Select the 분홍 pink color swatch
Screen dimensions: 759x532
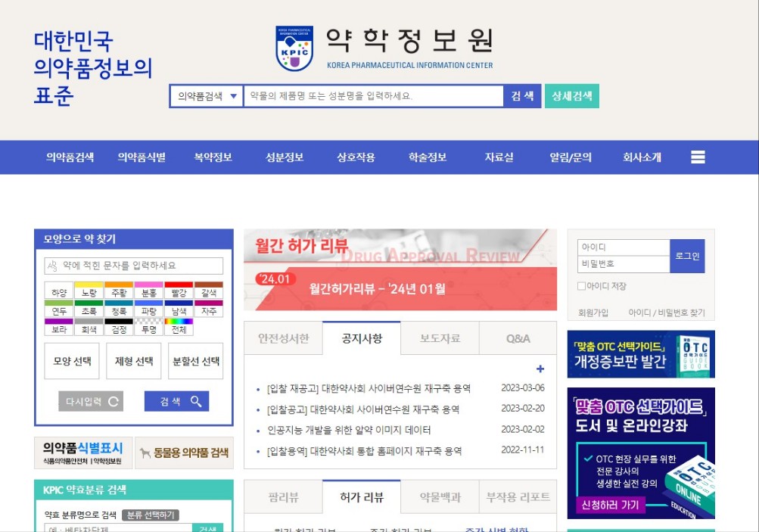(149, 290)
